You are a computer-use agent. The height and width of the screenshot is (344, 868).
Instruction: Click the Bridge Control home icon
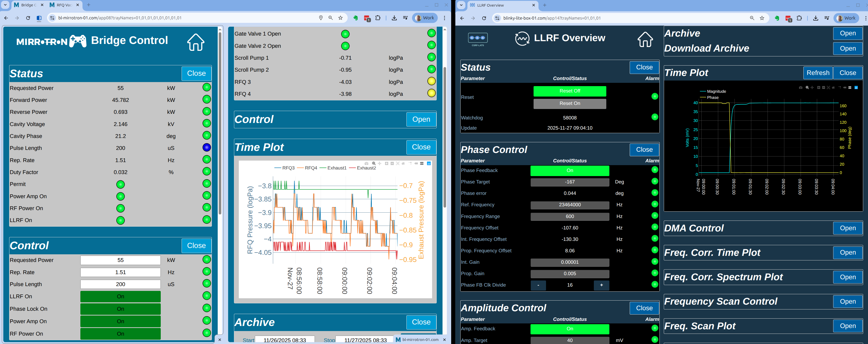tap(195, 43)
